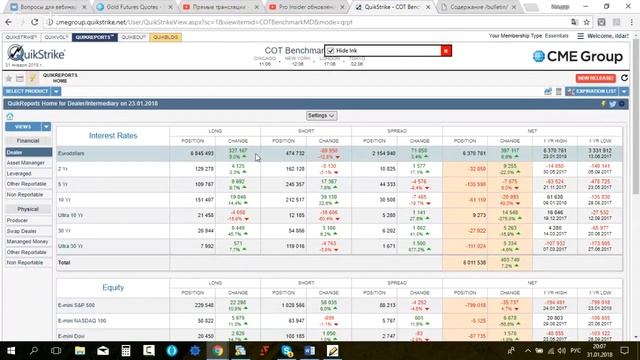
Task: Click the E-mini S&P 500 row label
Action: tap(76, 305)
